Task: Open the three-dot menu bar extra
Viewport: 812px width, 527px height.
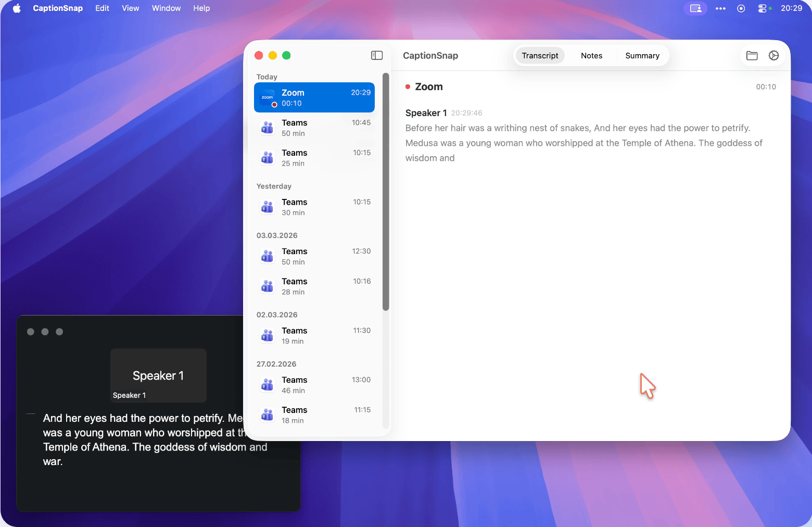Action: coord(720,8)
